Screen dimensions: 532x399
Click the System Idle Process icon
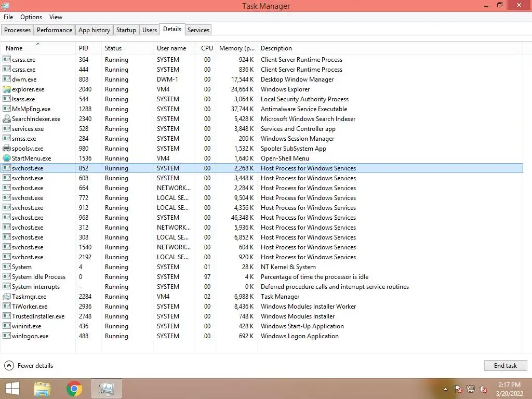[6, 277]
